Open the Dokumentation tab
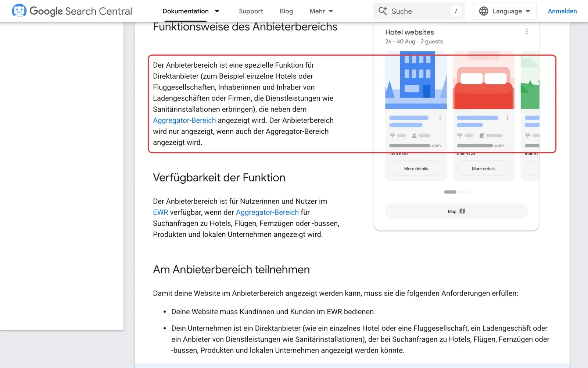 click(186, 11)
